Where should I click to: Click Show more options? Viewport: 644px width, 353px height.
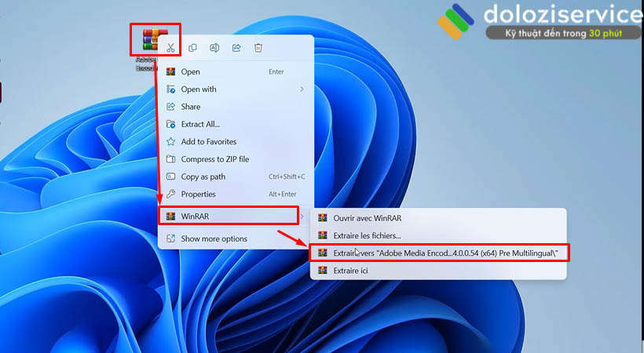214,238
